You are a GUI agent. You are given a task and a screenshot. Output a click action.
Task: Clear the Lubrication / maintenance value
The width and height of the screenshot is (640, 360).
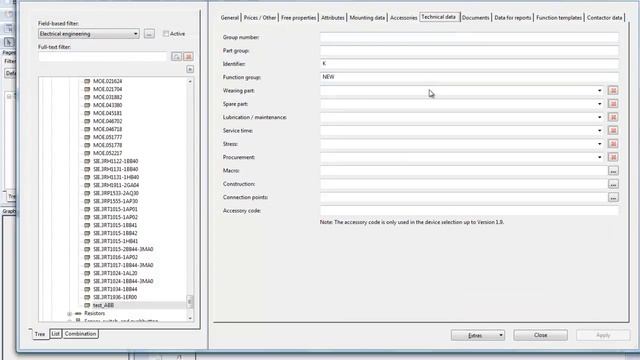613,117
